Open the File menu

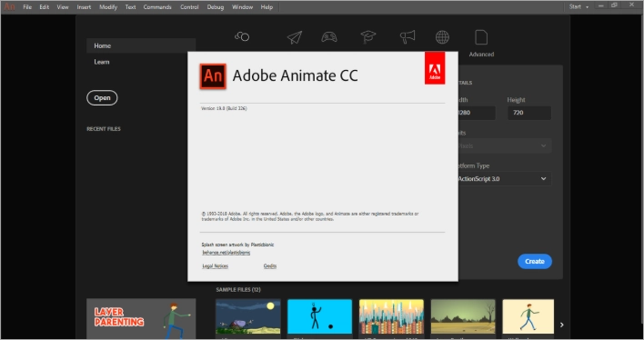click(x=27, y=7)
